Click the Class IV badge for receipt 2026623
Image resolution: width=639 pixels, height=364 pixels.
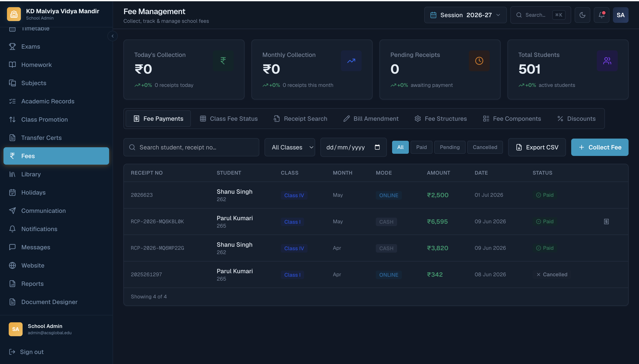pyautogui.click(x=294, y=195)
